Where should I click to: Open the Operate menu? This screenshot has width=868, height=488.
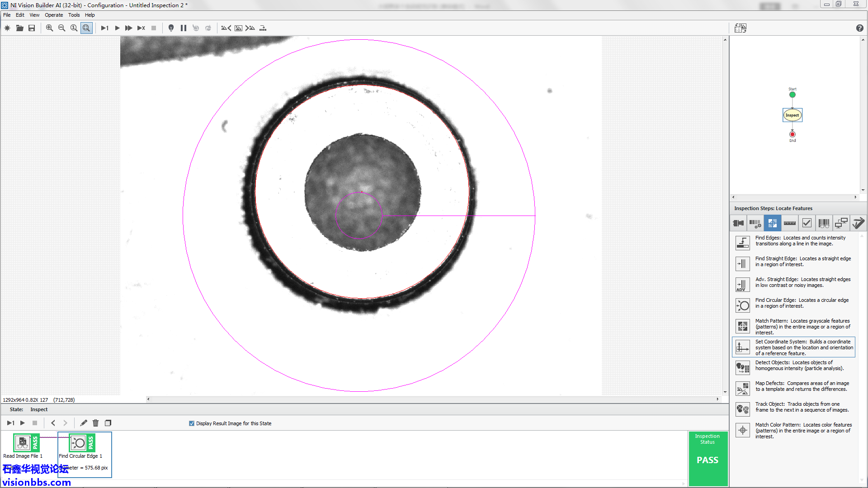pos(53,15)
